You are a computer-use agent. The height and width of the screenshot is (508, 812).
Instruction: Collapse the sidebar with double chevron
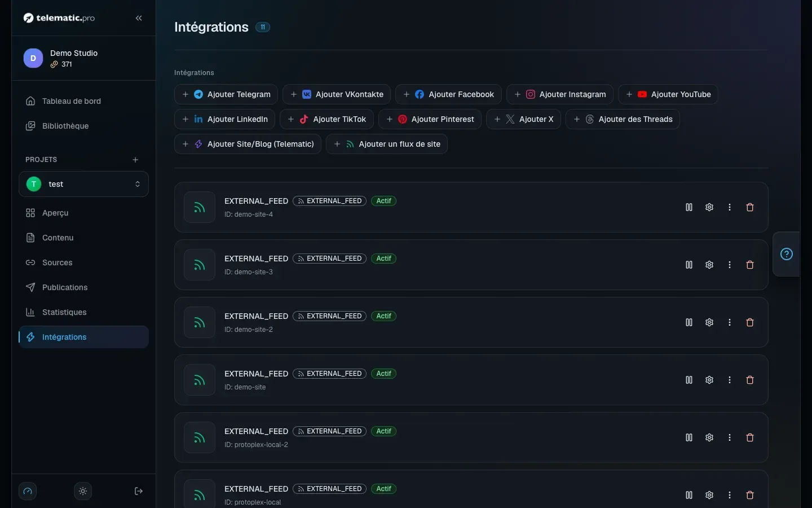(x=139, y=18)
